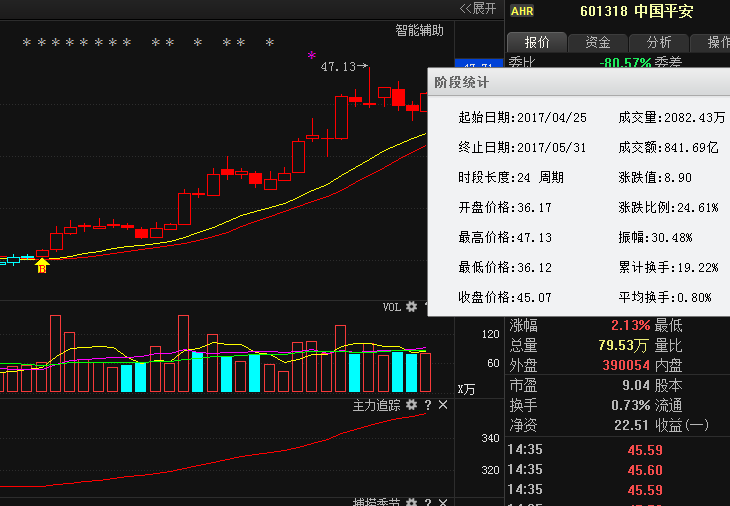This screenshot has height=506, width=730.
Task: Click the magenta asterisk marker above chart
Action: click(x=311, y=55)
